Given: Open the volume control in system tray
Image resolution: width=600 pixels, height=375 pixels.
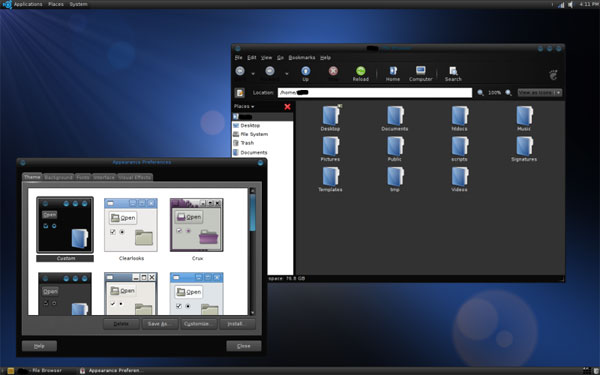Looking at the screenshot, I should [x=571, y=5].
